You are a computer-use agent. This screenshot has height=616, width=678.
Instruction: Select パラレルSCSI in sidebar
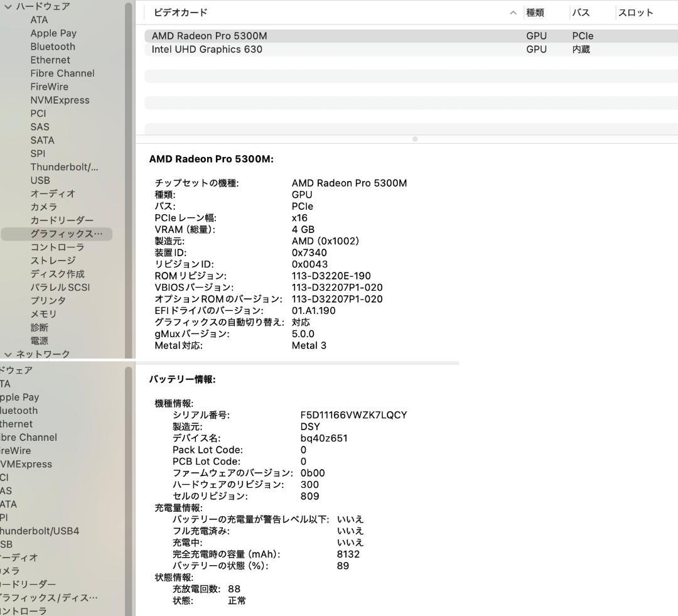(60, 288)
